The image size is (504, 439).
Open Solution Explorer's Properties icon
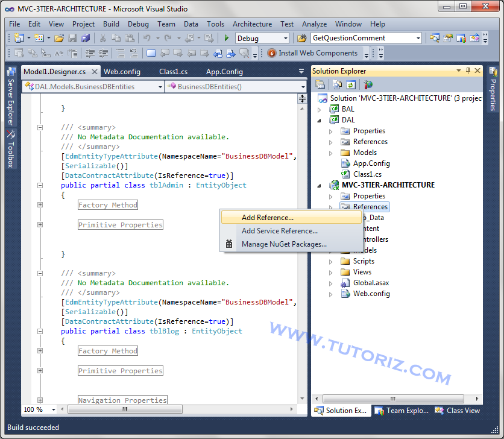click(x=321, y=85)
